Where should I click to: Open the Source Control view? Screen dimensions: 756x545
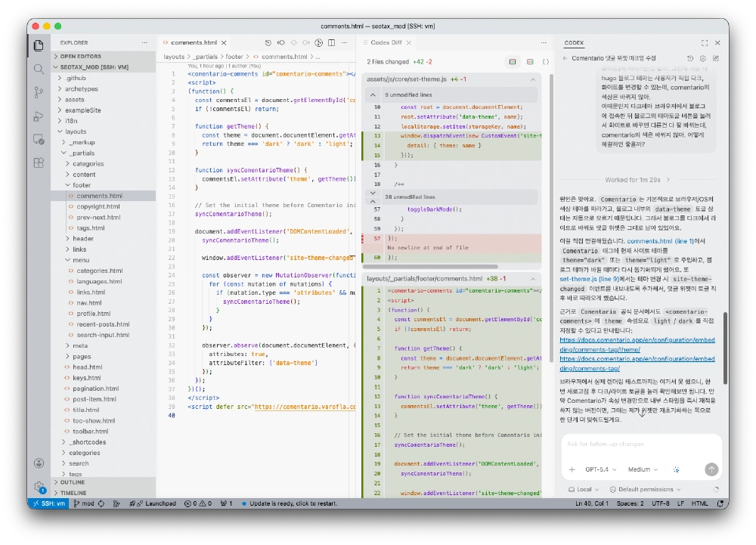pyautogui.click(x=39, y=92)
